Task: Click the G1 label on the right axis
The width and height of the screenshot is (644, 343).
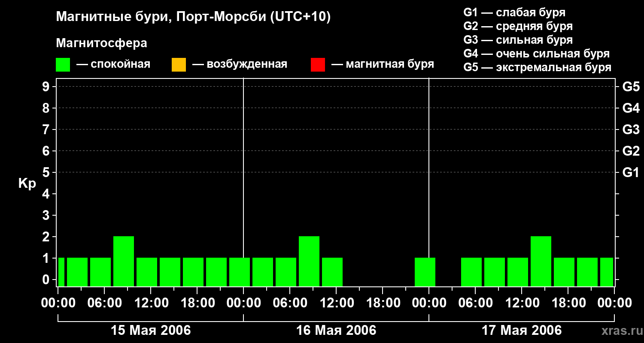Action: point(631,172)
